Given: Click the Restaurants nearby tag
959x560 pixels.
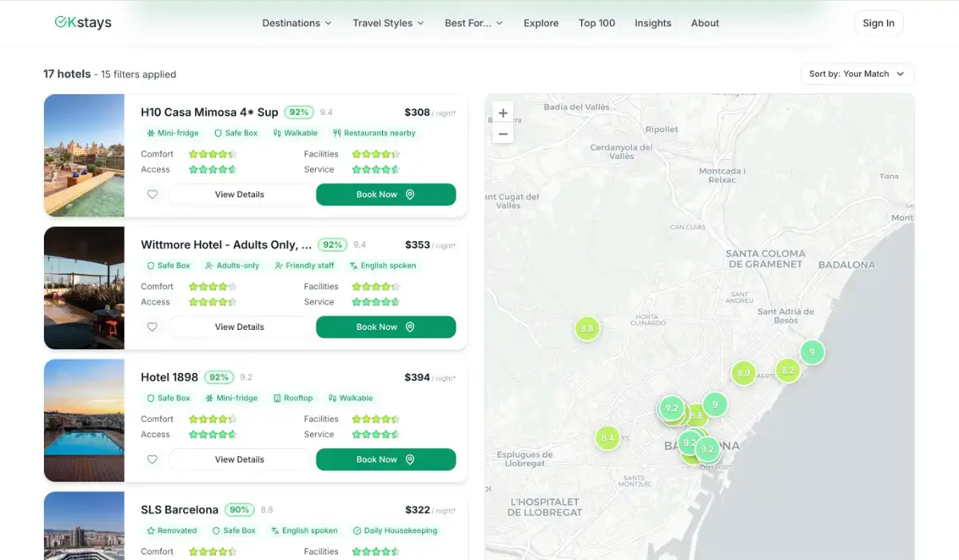Looking at the screenshot, I should (x=374, y=133).
